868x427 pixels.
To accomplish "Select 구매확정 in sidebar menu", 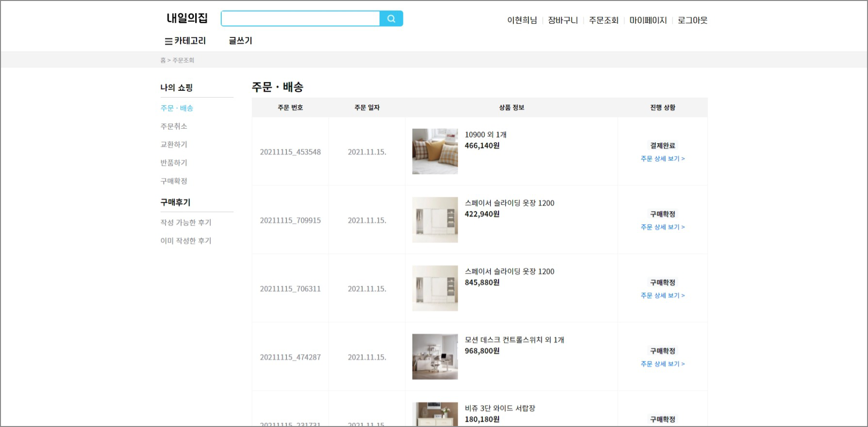I will pyautogui.click(x=174, y=181).
